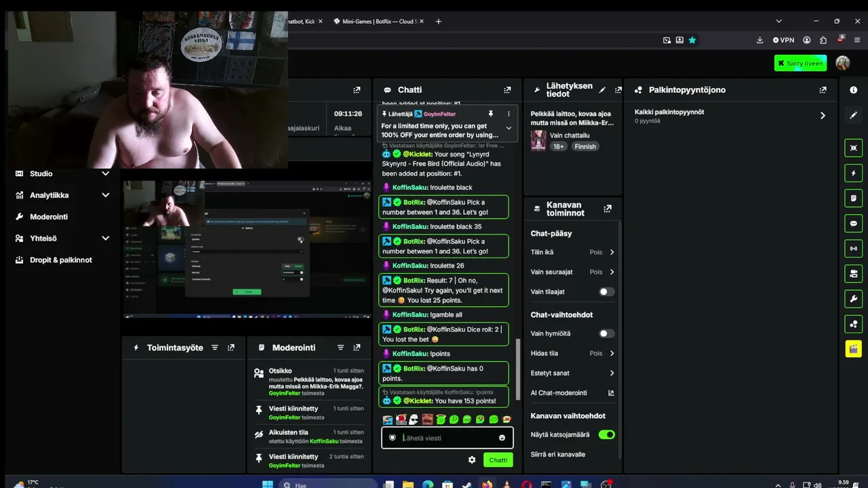
Task: Toggle the activity feed lightning widget in sidebar
Action: point(853,173)
